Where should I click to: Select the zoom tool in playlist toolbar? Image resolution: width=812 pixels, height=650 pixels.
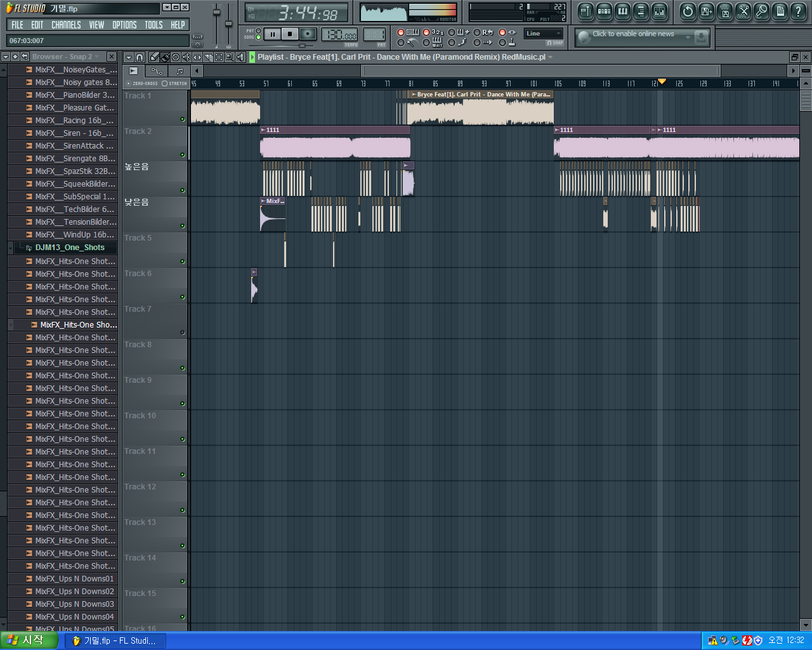point(230,57)
